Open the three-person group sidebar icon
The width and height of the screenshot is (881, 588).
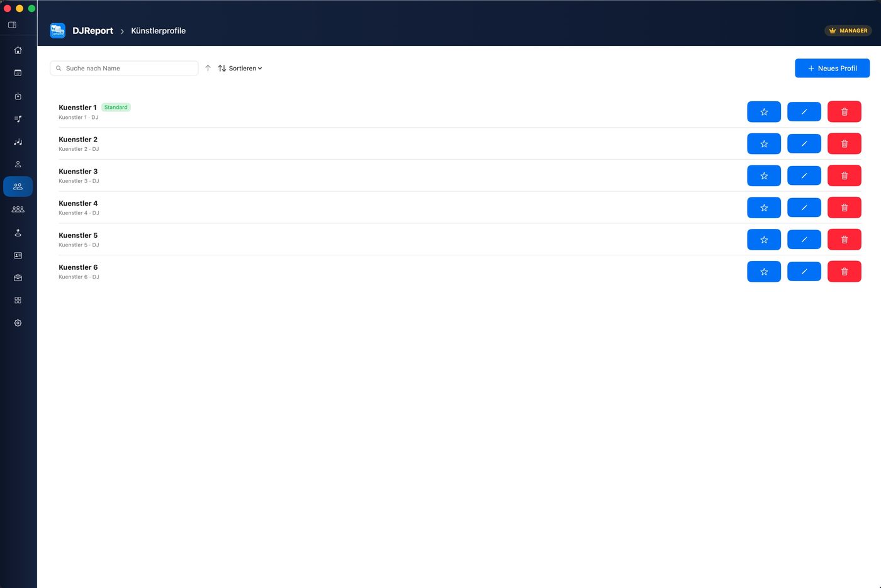tap(18, 209)
